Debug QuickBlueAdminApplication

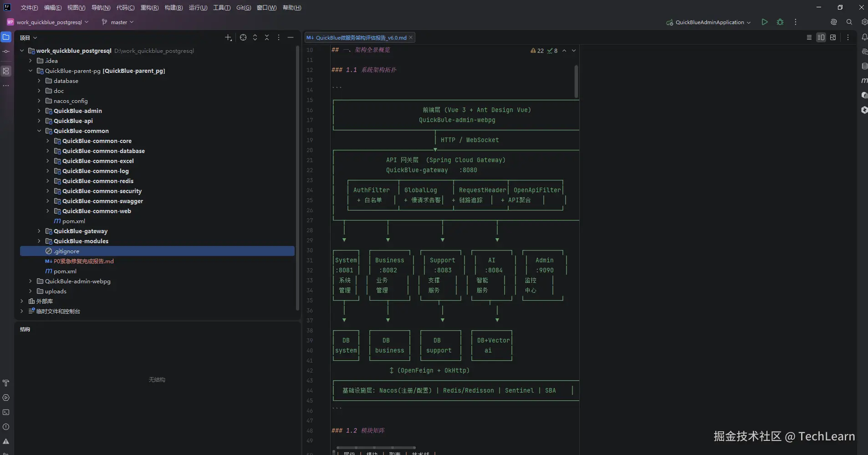click(x=780, y=22)
